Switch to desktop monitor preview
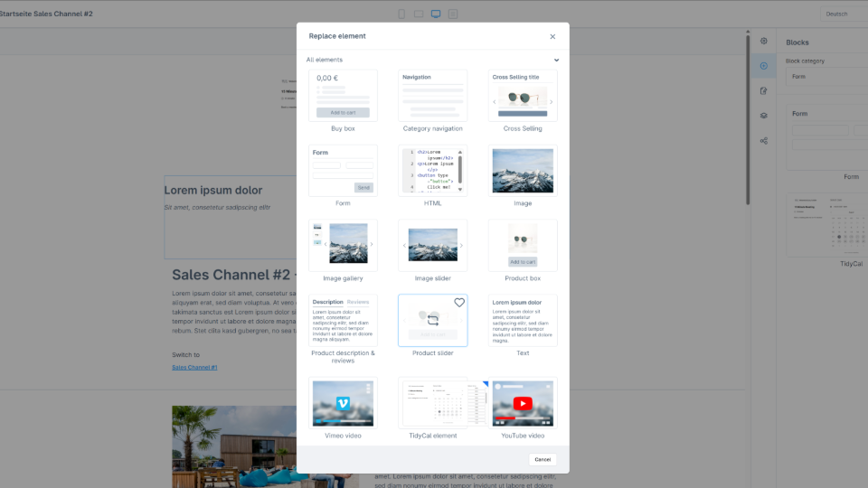 [436, 14]
